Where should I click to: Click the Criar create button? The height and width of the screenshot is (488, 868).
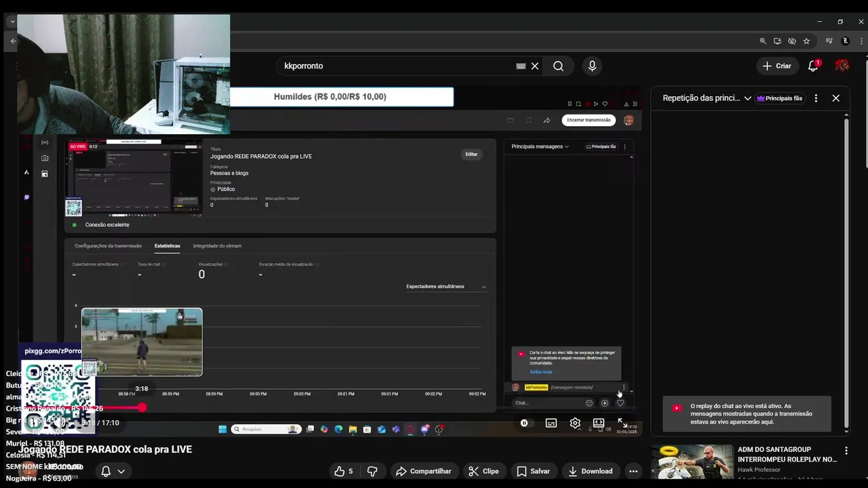point(777,66)
